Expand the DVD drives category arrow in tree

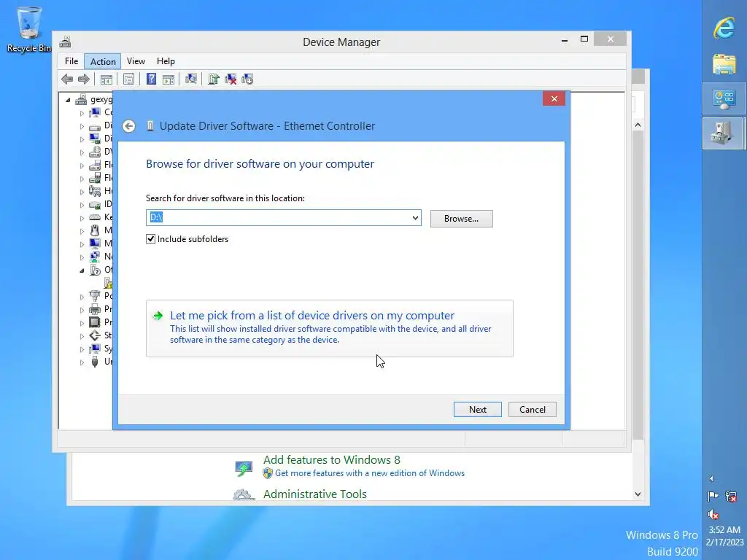tap(82, 152)
